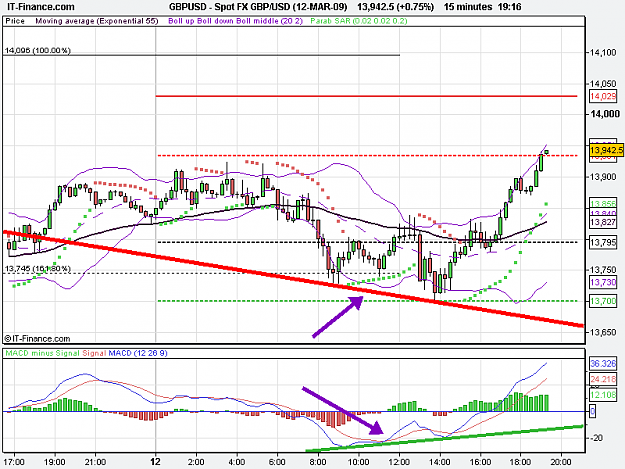
Task: Click the yellow 13,942.5 current price tag
Action: click(606, 150)
